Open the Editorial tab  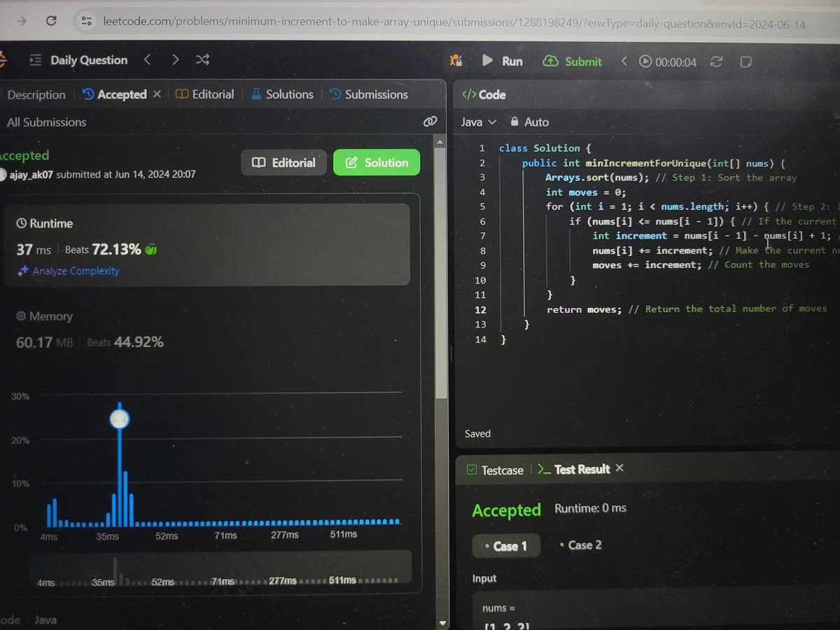point(204,94)
